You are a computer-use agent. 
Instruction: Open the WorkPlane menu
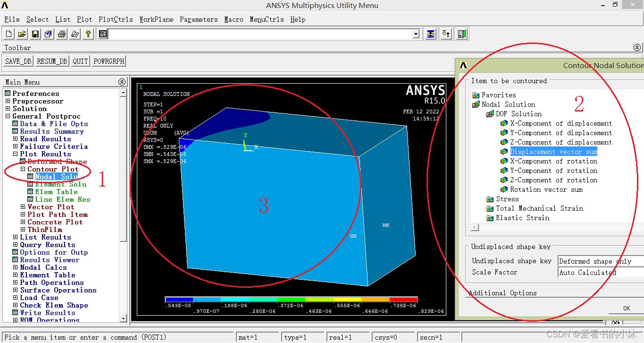tap(156, 19)
